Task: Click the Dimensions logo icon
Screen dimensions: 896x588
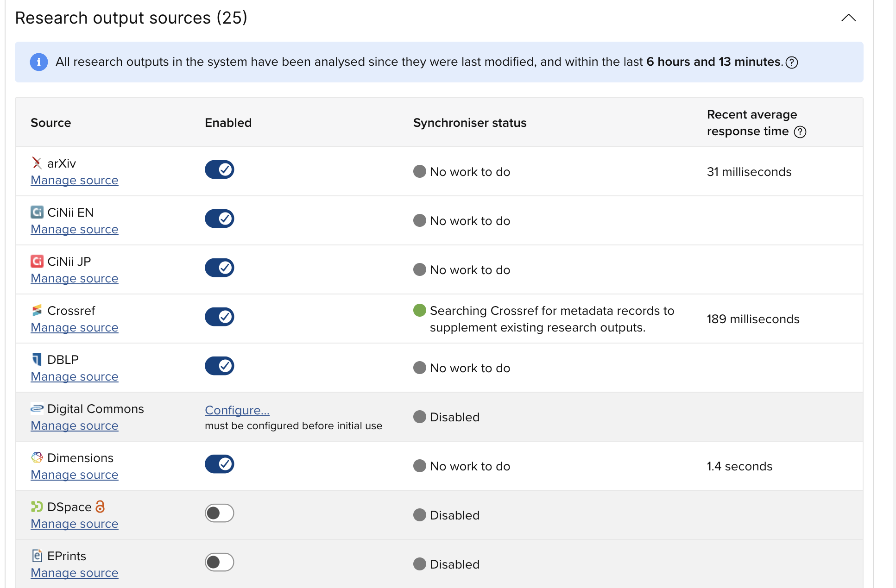Action: pos(37,457)
